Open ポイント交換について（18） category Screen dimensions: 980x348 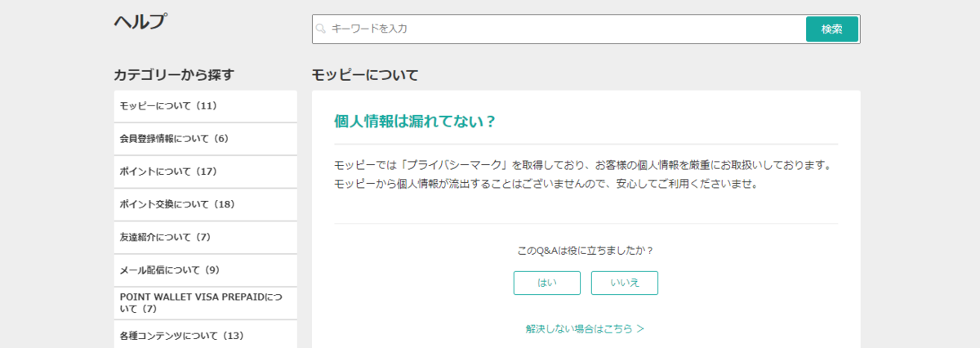pyautogui.click(x=206, y=204)
